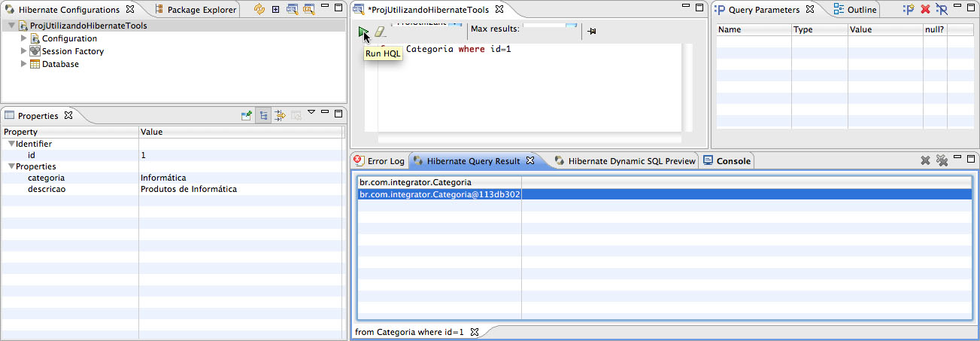The image size is (980, 341).
Task: Switch to the Console tab
Action: [727, 160]
